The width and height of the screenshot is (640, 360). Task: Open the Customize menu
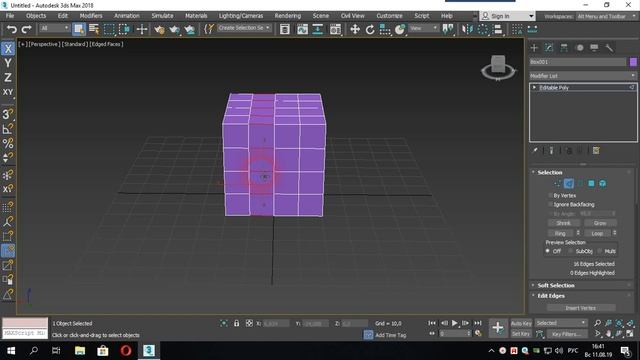(x=389, y=16)
